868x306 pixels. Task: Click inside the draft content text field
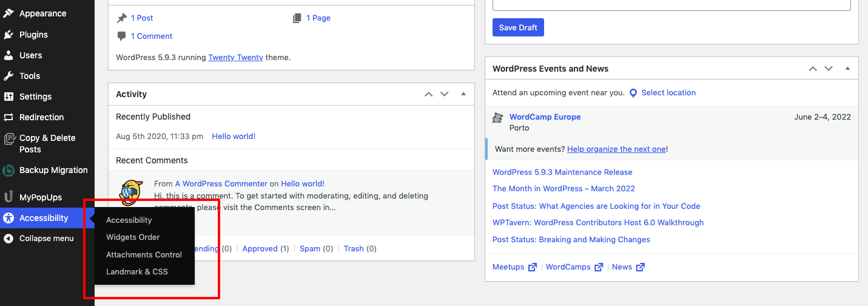click(x=671, y=5)
